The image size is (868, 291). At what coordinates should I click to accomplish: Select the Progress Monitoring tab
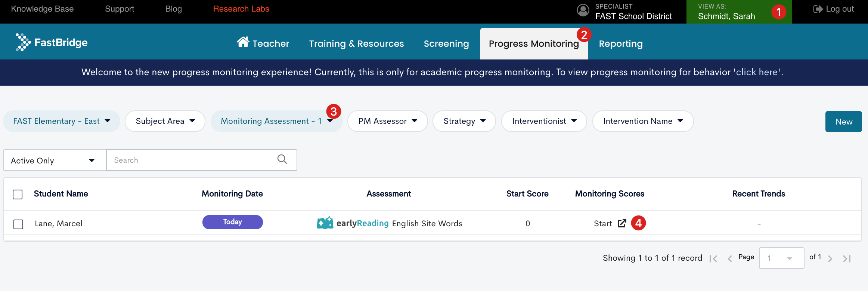(534, 43)
